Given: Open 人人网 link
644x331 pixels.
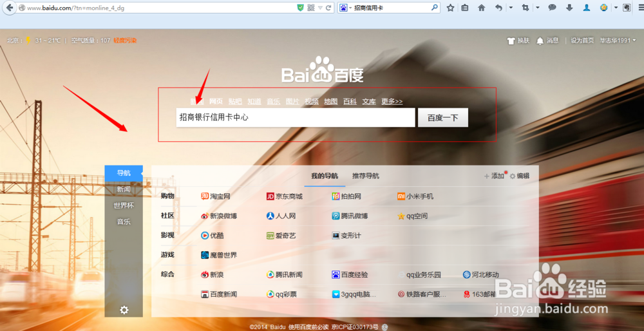Looking at the screenshot, I should click(281, 216).
